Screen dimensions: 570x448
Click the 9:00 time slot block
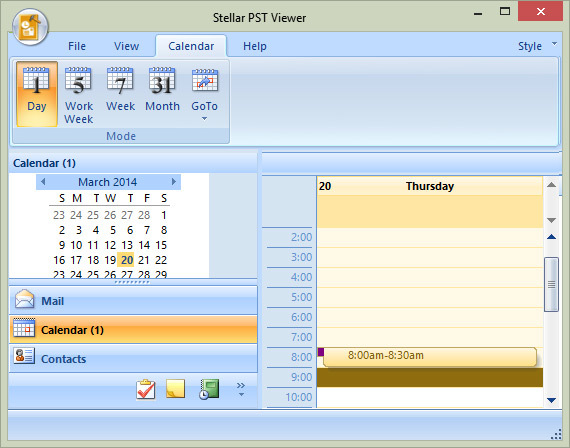[430, 377]
